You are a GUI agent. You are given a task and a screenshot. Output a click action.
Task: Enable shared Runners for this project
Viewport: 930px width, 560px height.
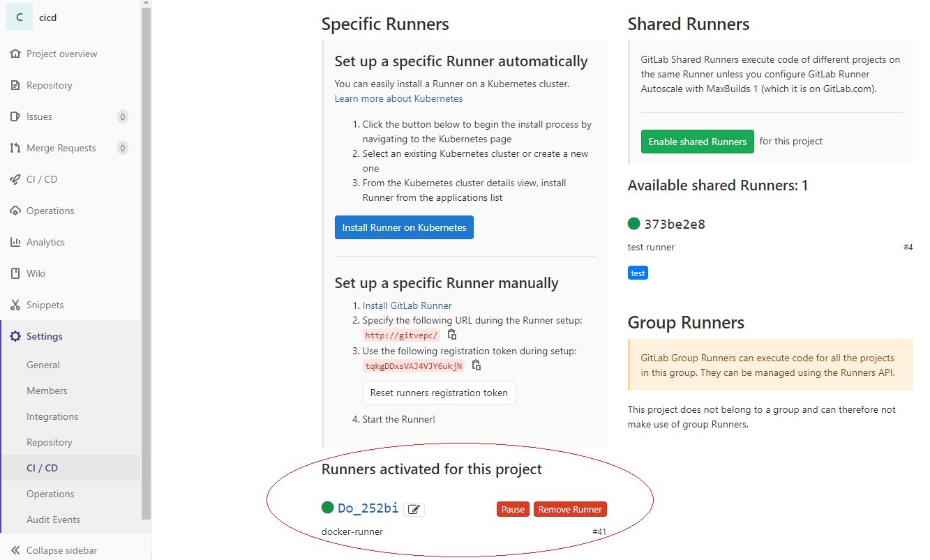pyautogui.click(x=697, y=142)
